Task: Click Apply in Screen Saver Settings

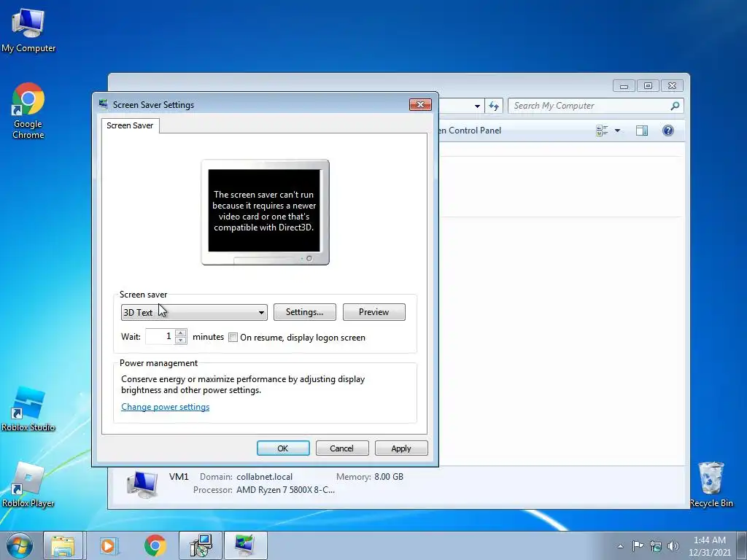Action: (401, 448)
